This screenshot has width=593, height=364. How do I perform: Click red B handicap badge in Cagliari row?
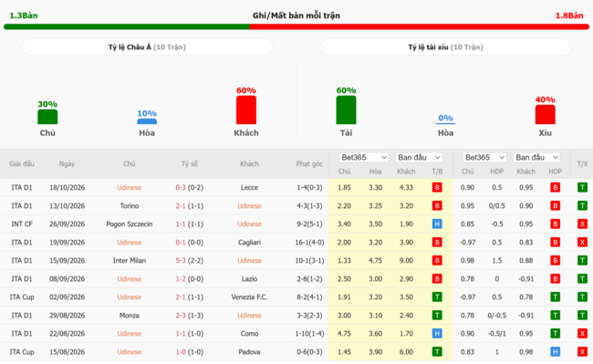coord(556,243)
